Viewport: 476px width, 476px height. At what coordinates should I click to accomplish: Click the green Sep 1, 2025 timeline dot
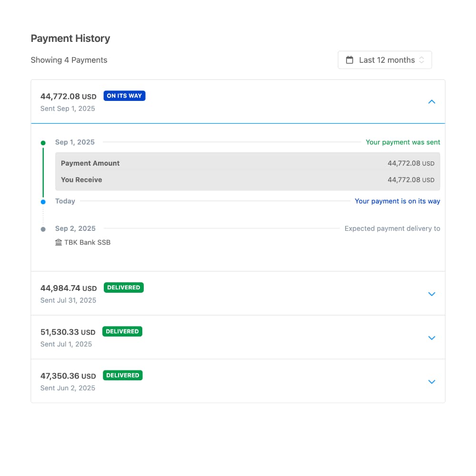point(43,143)
